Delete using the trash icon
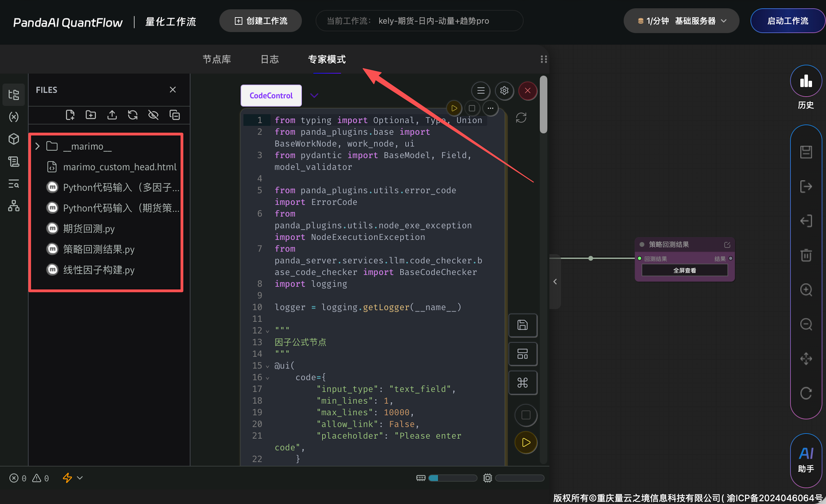The height and width of the screenshot is (504, 826). [x=806, y=255]
